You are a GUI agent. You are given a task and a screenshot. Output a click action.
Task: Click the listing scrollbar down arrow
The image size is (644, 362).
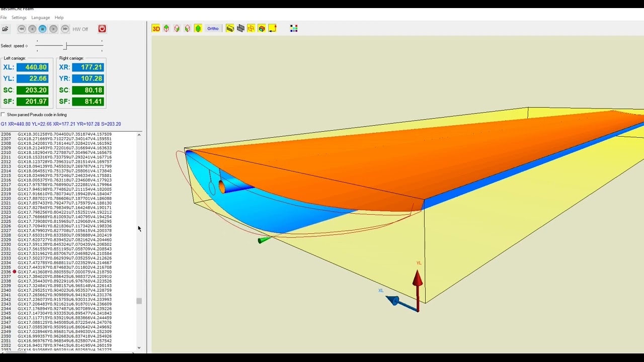point(139,347)
